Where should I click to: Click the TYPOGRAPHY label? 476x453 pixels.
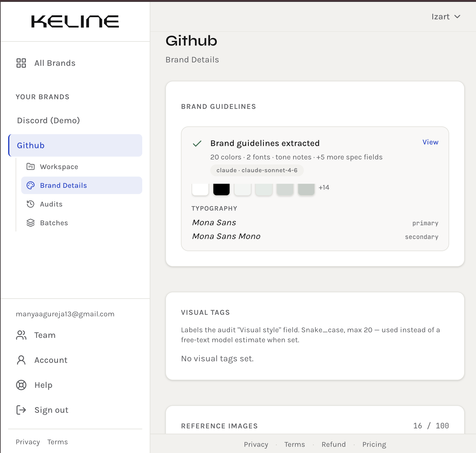(215, 208)
